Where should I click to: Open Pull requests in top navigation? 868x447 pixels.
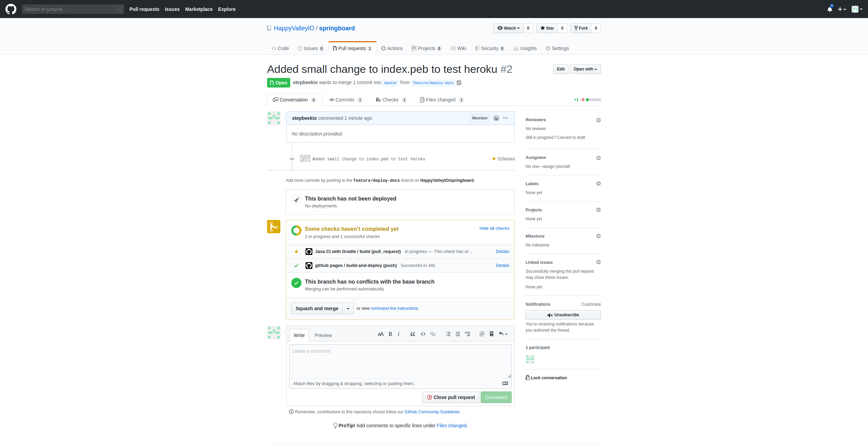144,9
